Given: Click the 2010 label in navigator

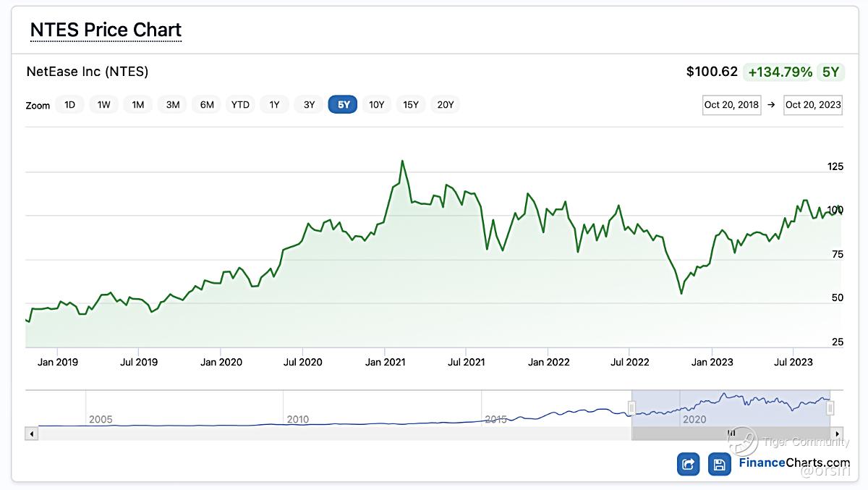Looking at the screenshot, I should (298, 419).
